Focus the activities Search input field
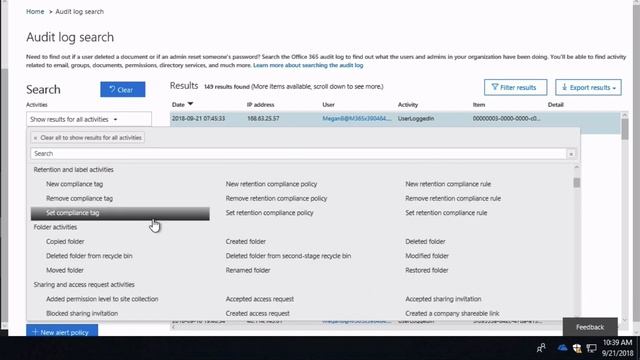 click(298, 153)
